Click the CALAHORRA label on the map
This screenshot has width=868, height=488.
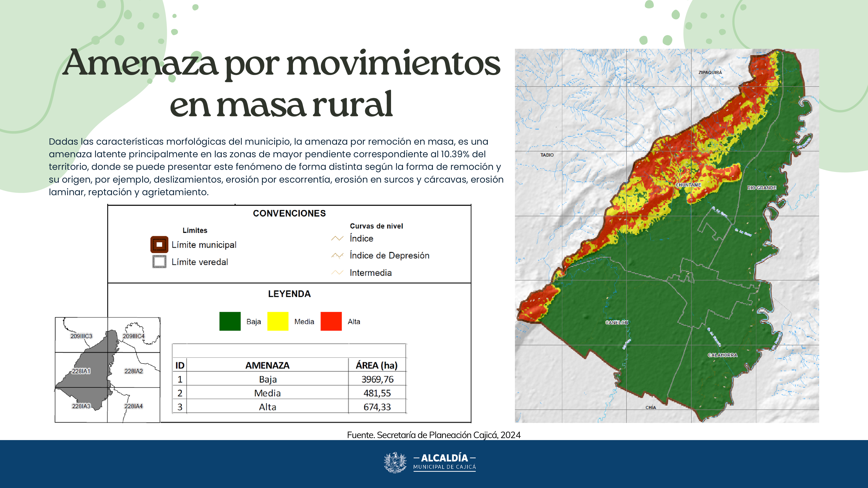(722, 355)
